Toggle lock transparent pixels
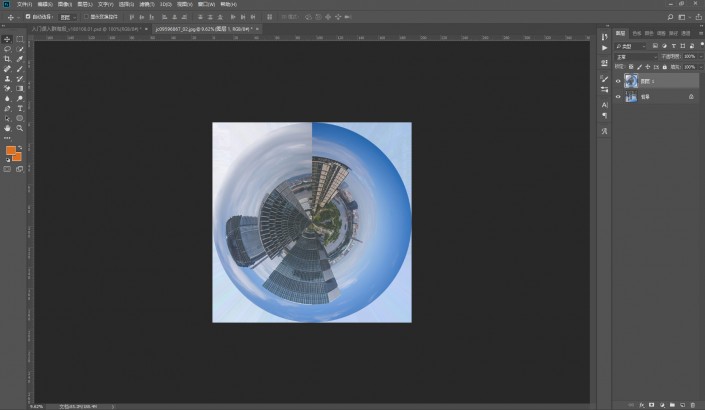Viewport: 705px width, 410px height. [x=631, y=67]
